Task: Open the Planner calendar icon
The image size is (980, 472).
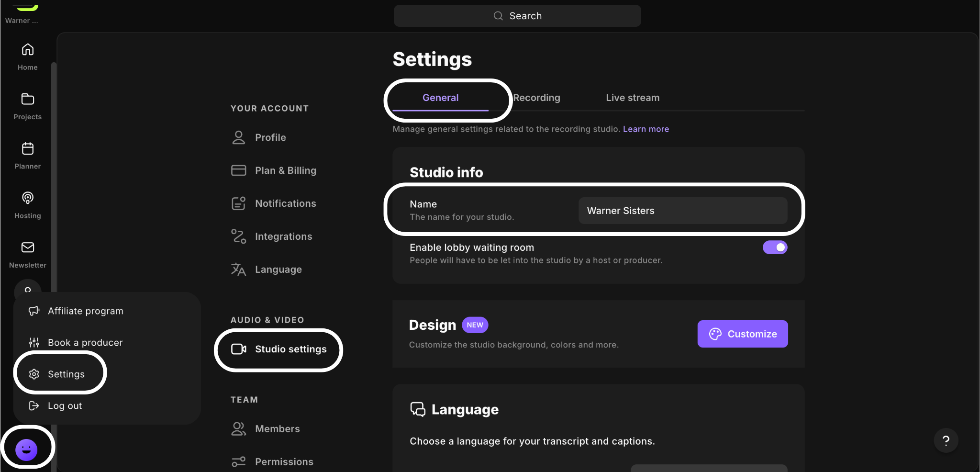Action: (28, 148)
